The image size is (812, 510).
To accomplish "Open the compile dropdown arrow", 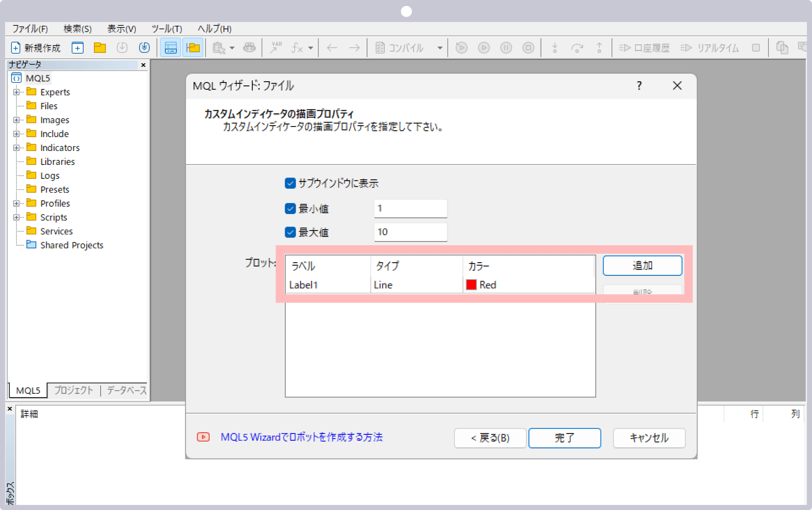I will point(440,48).
